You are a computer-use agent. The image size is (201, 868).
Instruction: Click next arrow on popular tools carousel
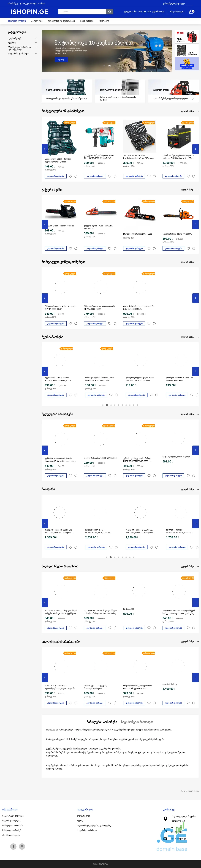(x=195, y=149)
